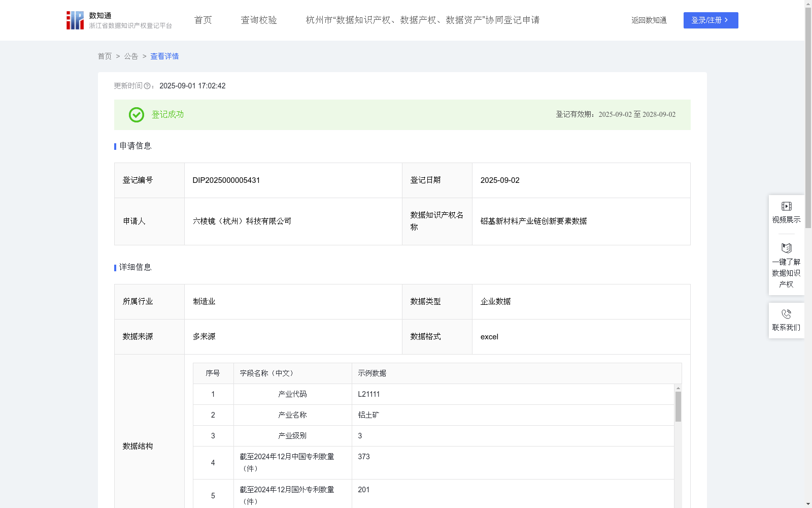
Task: Click the help icon beside 更新时间
Action: [x=147, y=86]
